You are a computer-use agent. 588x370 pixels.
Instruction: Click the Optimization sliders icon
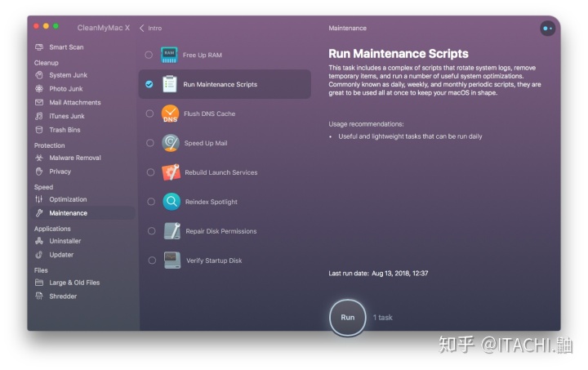39,199
